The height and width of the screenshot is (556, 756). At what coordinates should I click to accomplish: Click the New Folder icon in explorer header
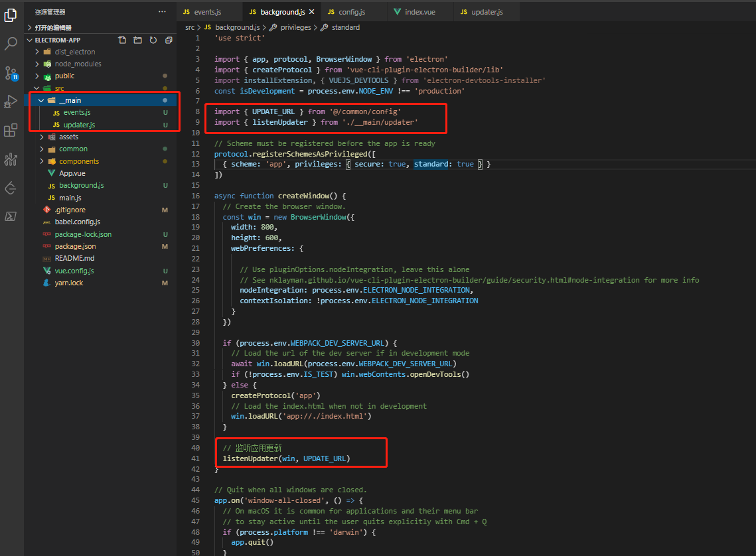pyautogui.click(x=138, y=40)
